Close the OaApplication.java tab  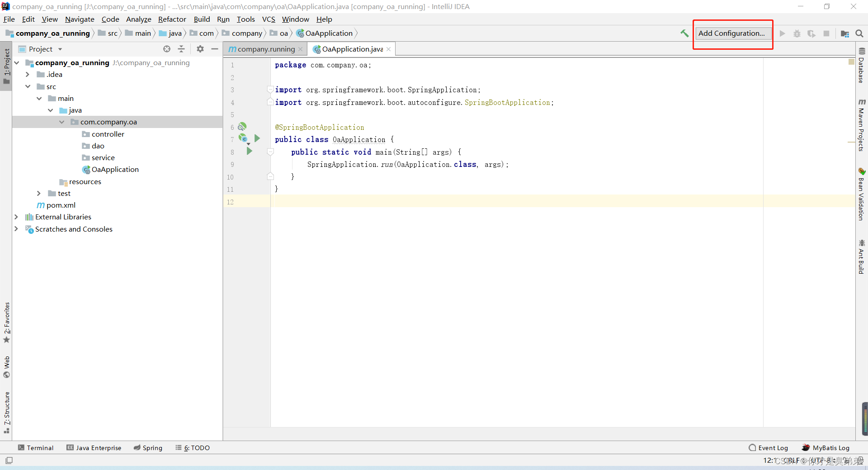click(x=388, y=49)
